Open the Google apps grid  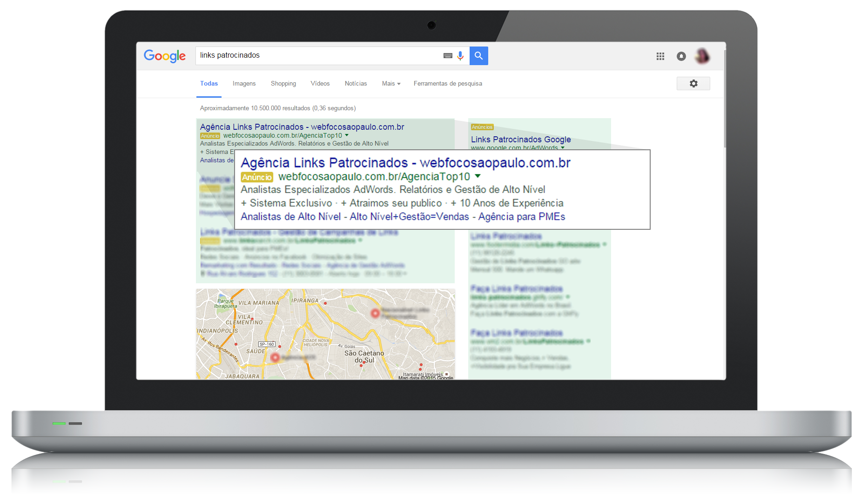click(660, 56)
